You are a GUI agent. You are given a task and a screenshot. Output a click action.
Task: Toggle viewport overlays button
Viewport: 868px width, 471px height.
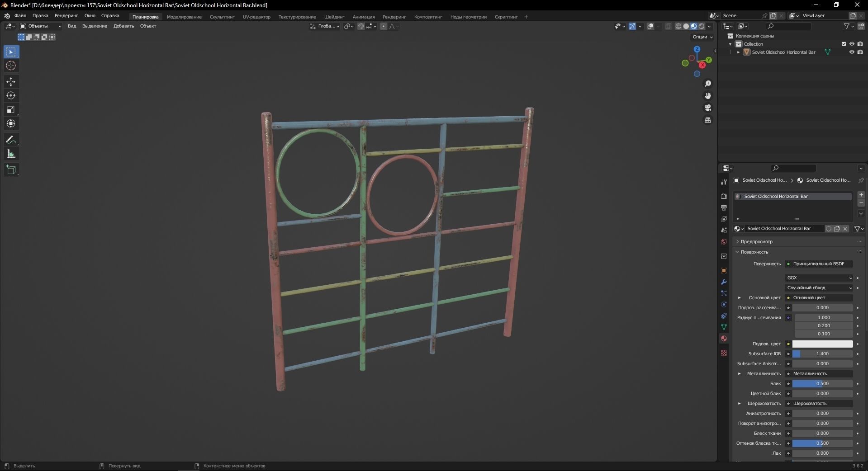click(x=650, y=26)
